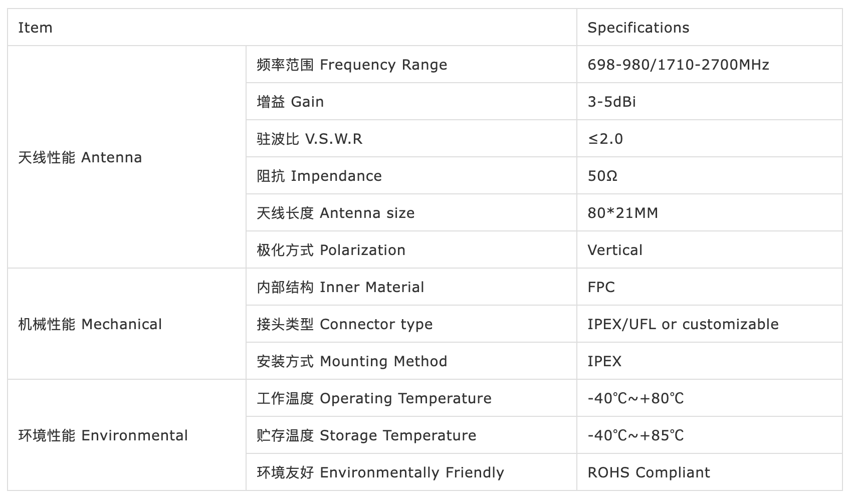The width and height of the screenshot is (851, 504).
Task: Click the Specifications column header
Action: [638, 28]
